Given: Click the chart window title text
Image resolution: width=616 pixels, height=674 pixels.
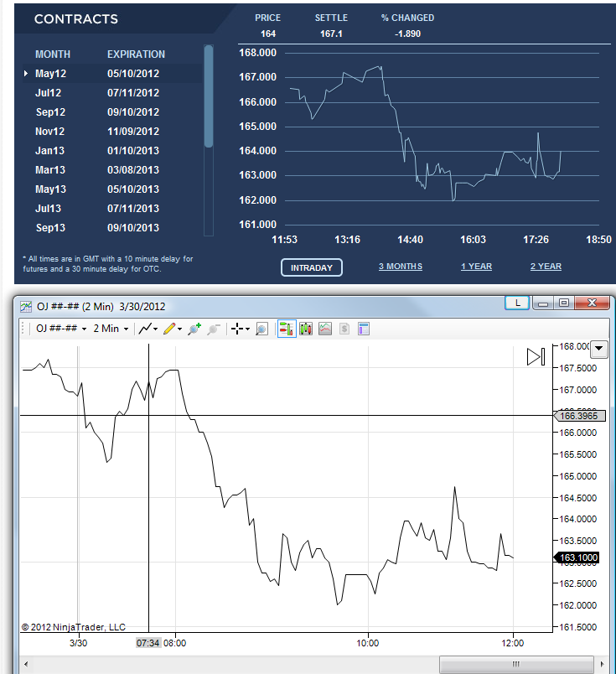Looking at the screenshot, I should 101,307.
